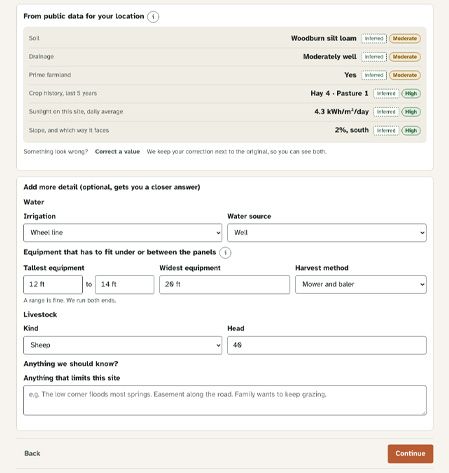Select the Hay 4 · Pasture 1 value
Image resolution: width=449 pixels, height=473 pixels.
tap(339, 93)
